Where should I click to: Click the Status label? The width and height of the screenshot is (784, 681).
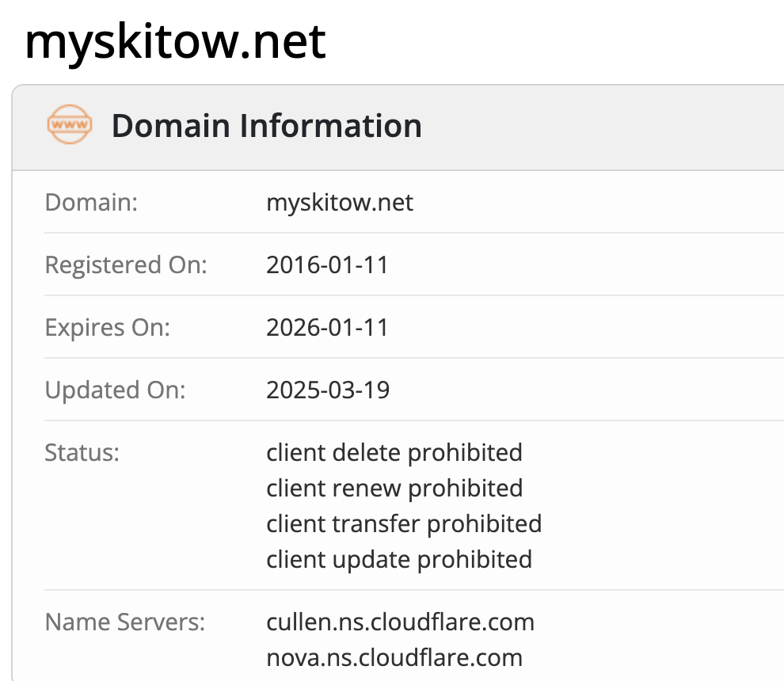[82, 453]
